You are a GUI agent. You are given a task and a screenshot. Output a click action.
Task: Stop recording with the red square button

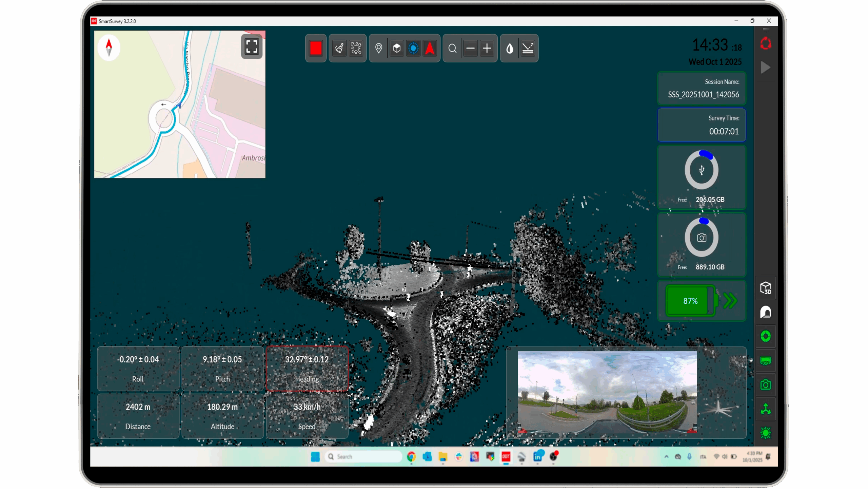[316, 48]
